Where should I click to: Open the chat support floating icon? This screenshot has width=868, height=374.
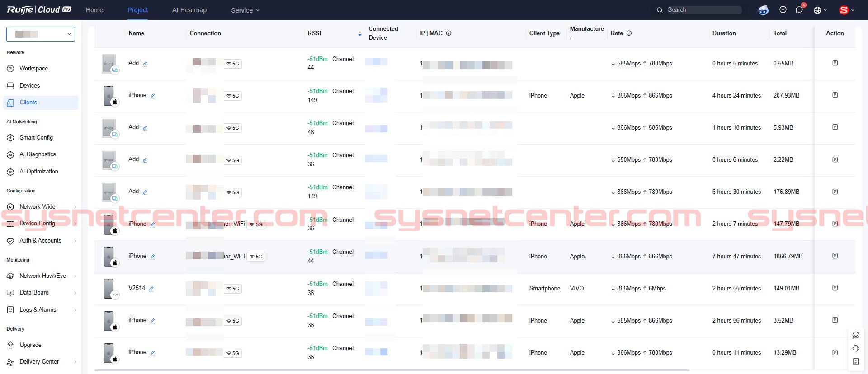click(855, 335)
